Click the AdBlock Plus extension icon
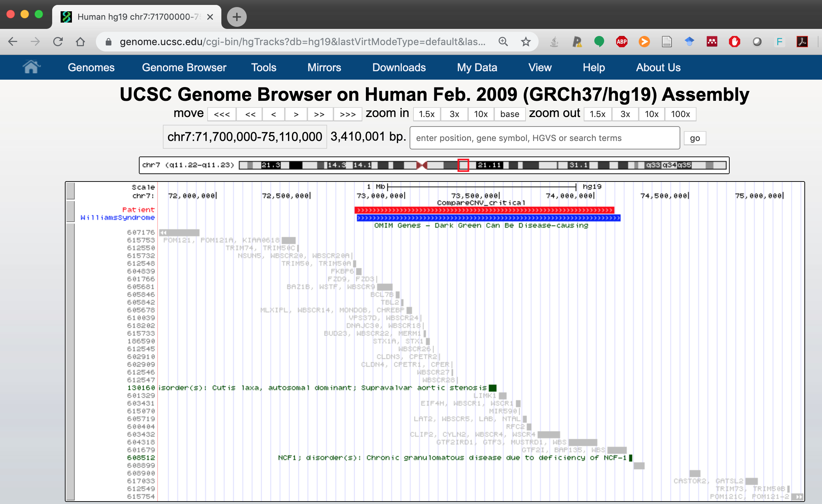This screenshot has width=822, height=504. click(x=621, y=42)
